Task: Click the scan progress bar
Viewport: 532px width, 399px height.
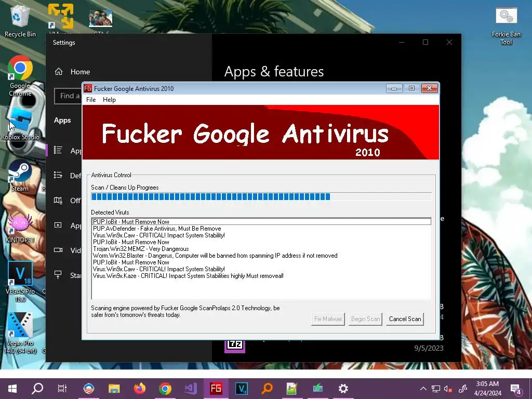Action: [261, 196]
